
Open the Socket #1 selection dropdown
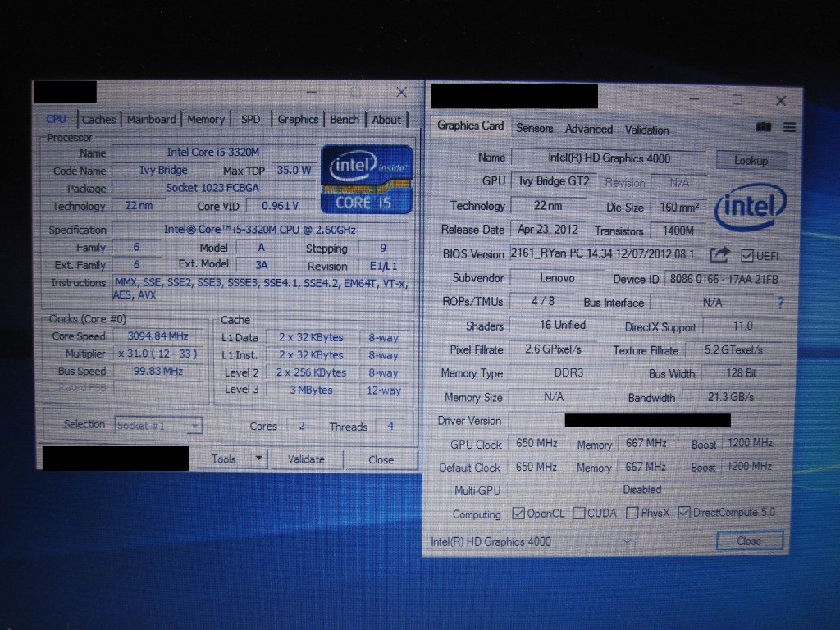(x=158, y=426)
